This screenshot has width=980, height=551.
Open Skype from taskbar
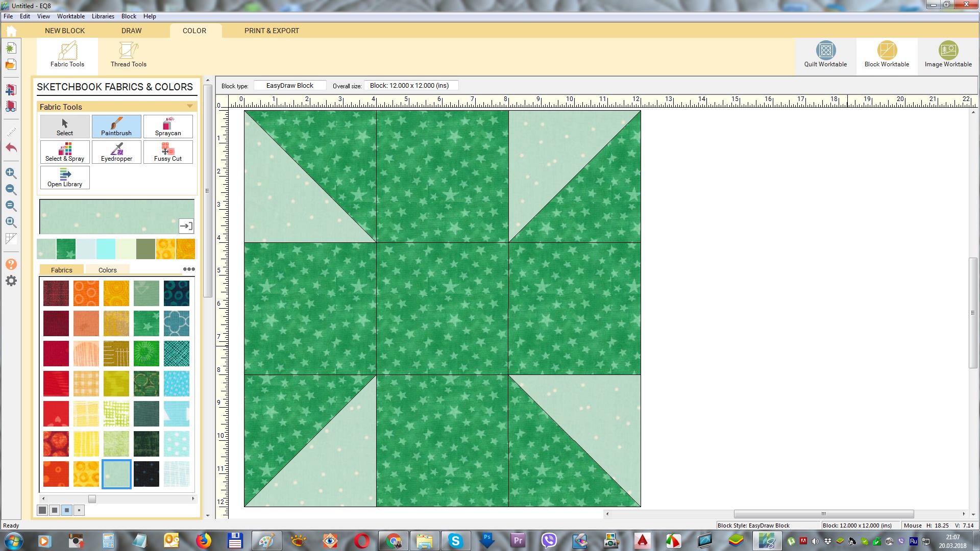pos(455,541)
